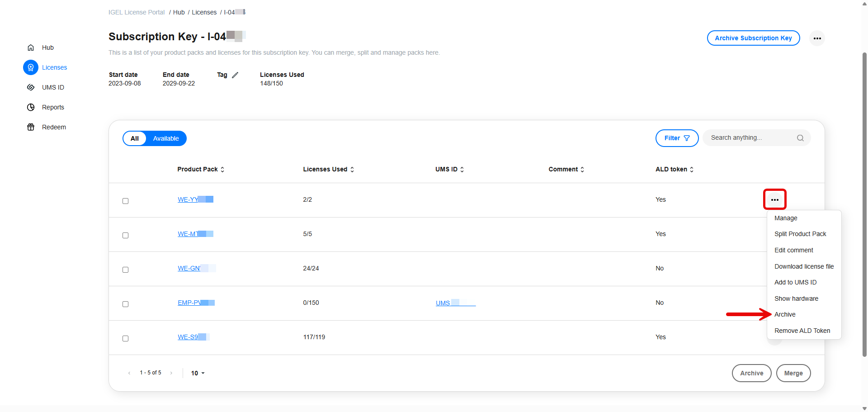Viewport: 868px width, 412px height.
Task: Click the Archive Subscription Key button
Action: coord(753,38)
